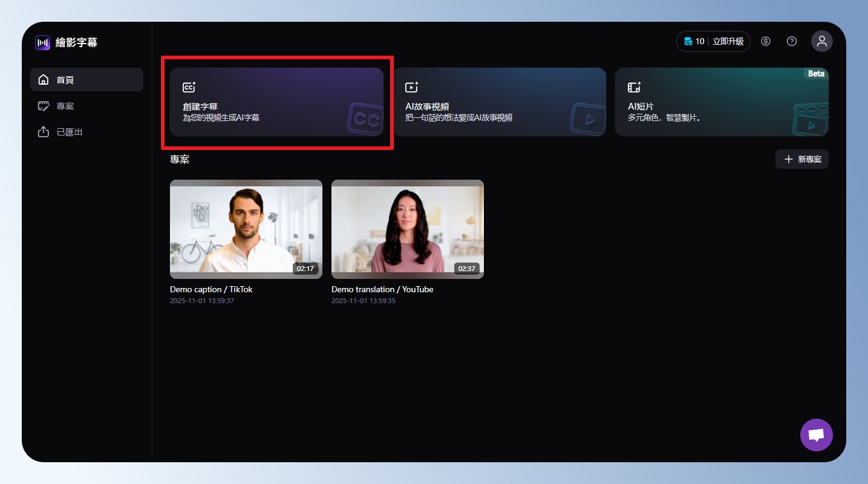The image size is (868, 484).
Task: Click 立即升級 upgrade button
Action: click(728, 42)
